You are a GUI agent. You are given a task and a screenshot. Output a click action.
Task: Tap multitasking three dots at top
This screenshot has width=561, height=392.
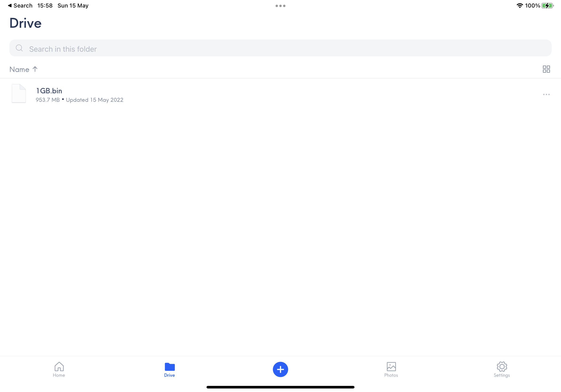[280, 6]
